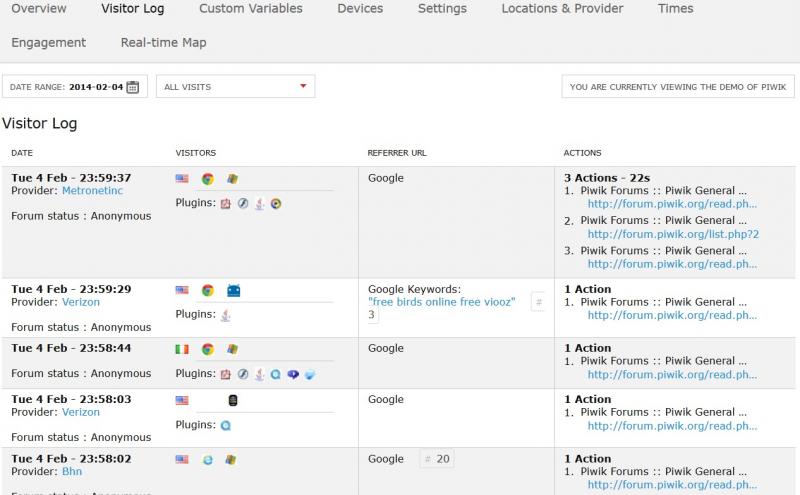Viewport: 800px width, 495px height.
Task: Click the PDF plugin icon in 23:58:44 row
Action: [226, 374]
